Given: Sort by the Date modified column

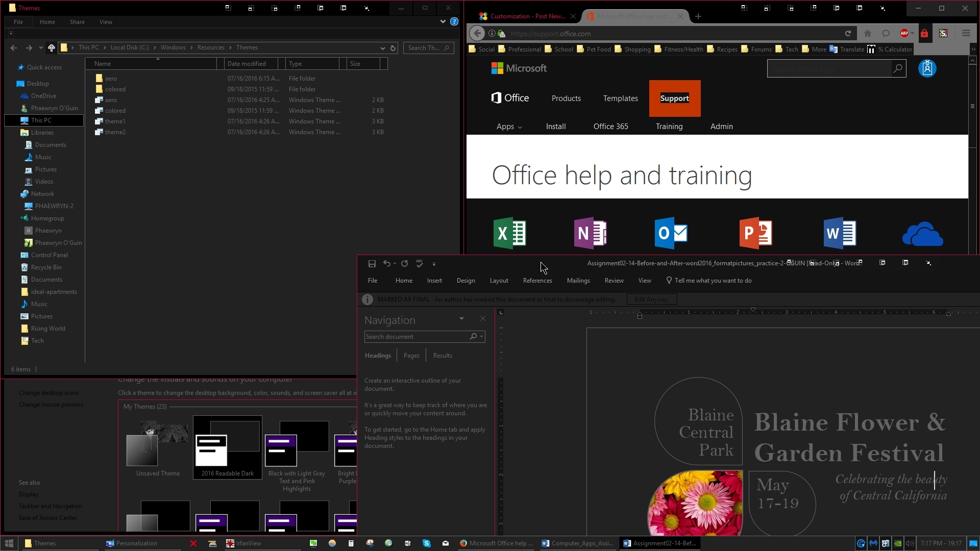Looking at the screenshot, I should 247,64.
